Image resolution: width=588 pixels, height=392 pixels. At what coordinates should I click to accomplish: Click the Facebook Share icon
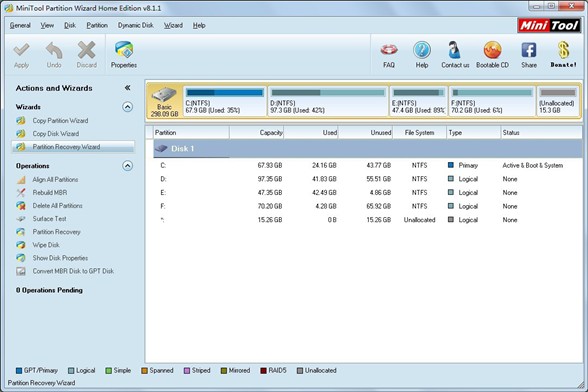pyautogui.click(x=529, y=50)
